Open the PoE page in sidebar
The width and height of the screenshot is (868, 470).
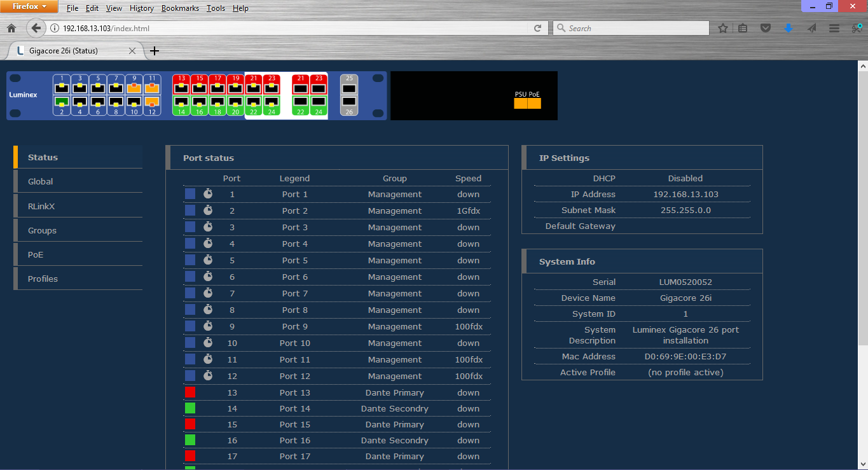[x=78, y=254]
